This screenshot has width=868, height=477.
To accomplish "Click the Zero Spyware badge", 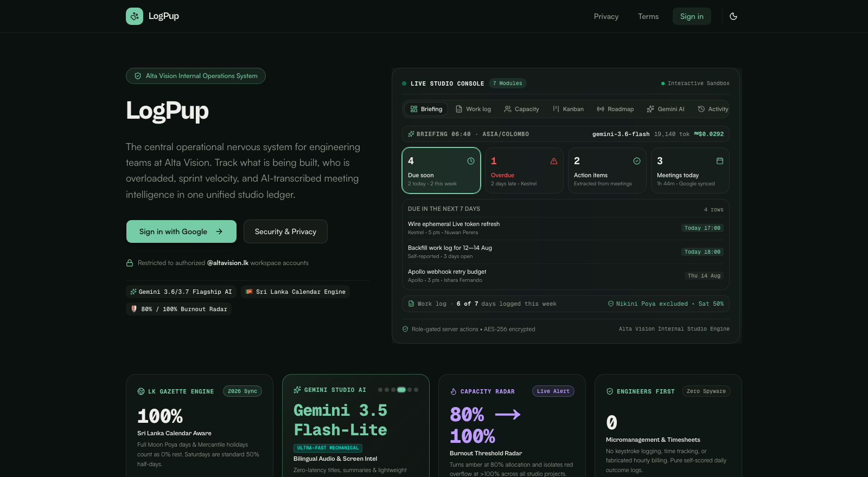I will click(x=706, y=391).
